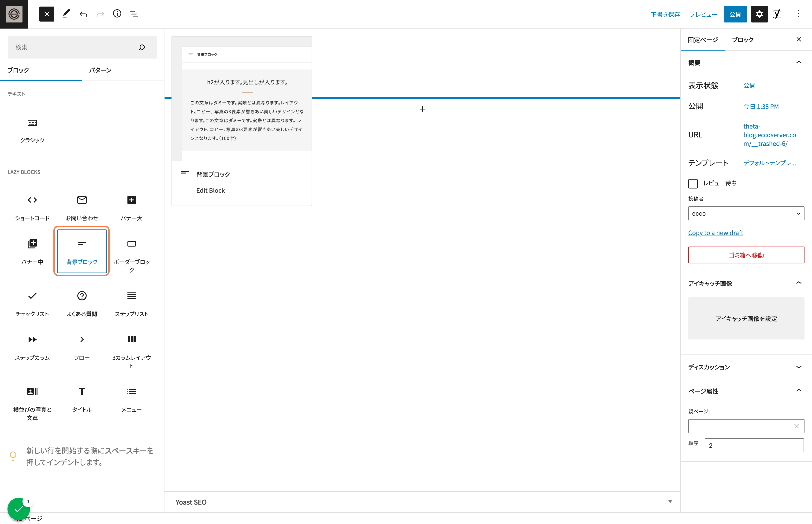This screenshot has width=812, height=524.
Task: Insert the タイトル block
Action: [x=82, y=399]
